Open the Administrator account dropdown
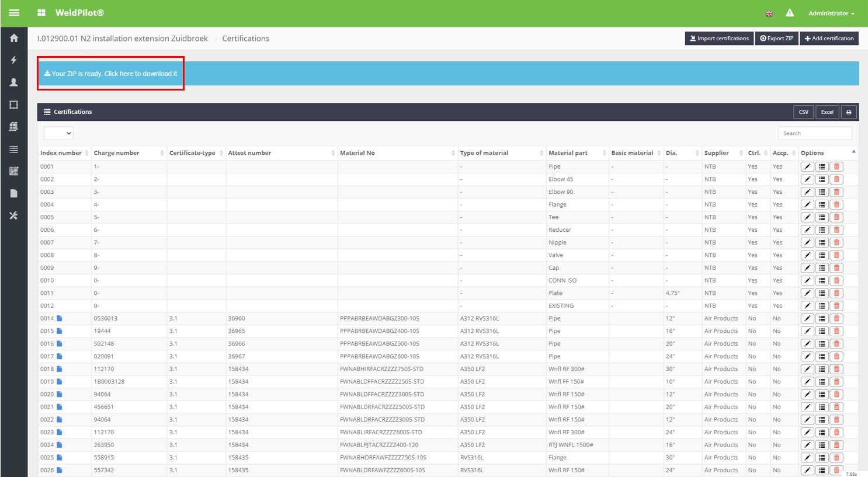 (x=831, y=13)
